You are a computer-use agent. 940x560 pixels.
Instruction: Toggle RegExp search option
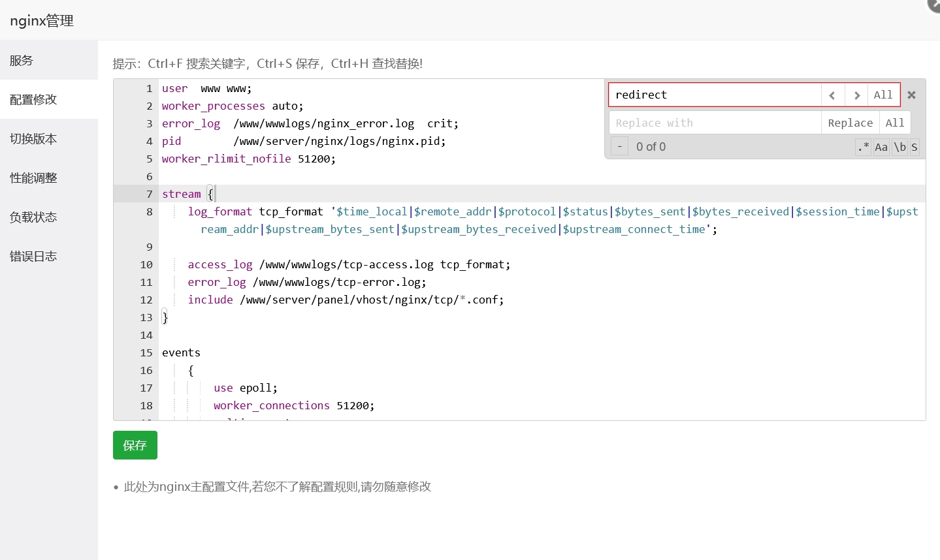864,147
